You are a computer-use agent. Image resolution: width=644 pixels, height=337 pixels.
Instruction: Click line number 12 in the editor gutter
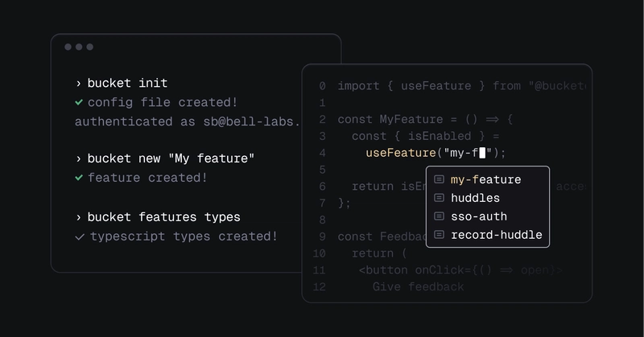[x=319, y=287]
